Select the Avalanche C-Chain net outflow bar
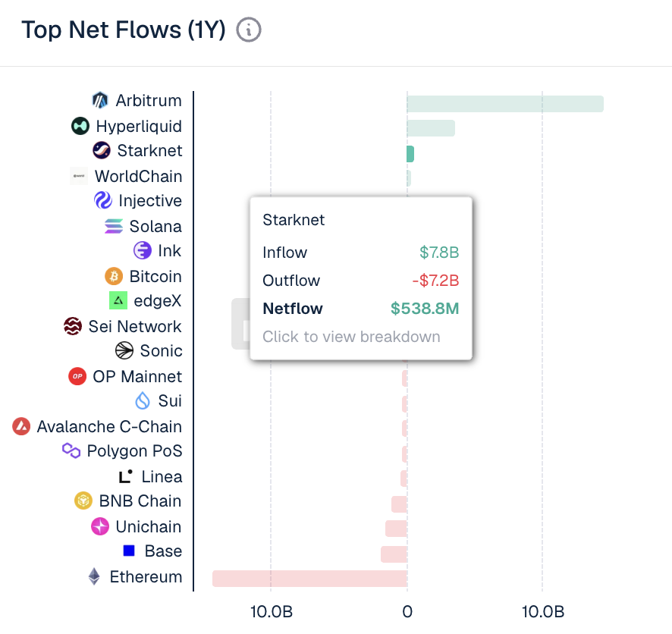Image resolution: width=672 pixels, height=634 pixels. click(x=404, y=428)
